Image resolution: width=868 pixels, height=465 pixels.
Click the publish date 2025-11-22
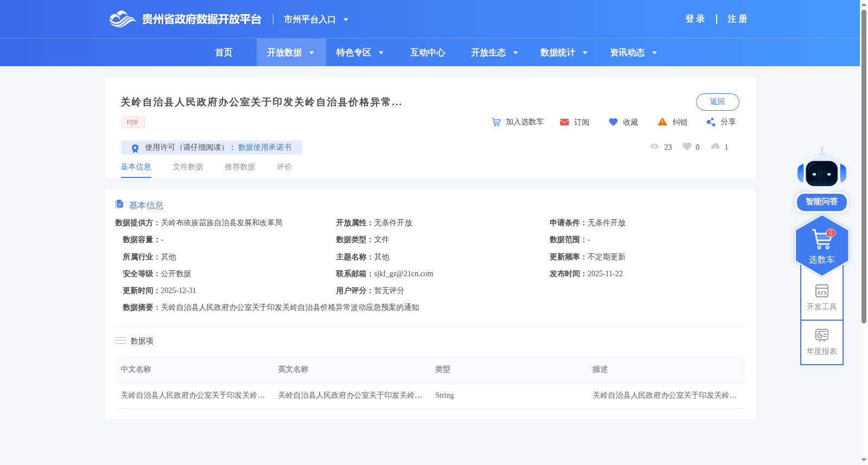coord(605,273)
